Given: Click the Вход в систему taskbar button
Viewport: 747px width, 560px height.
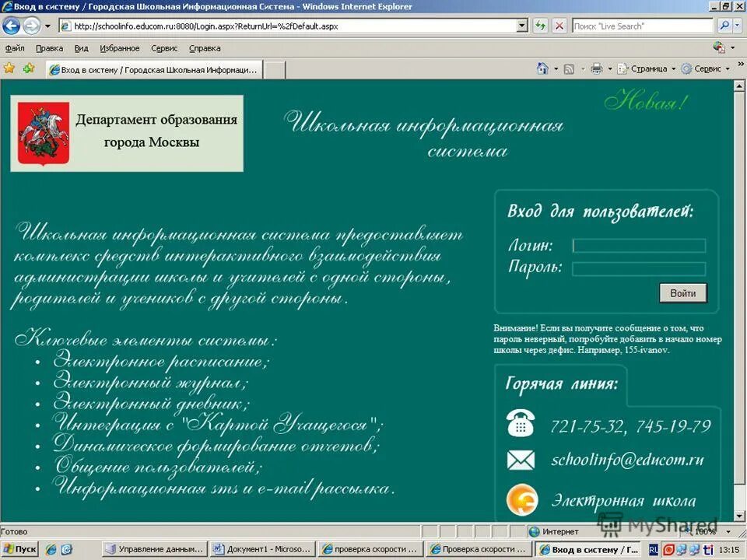Looking at the screenshot, I should (x=587, y=549).
